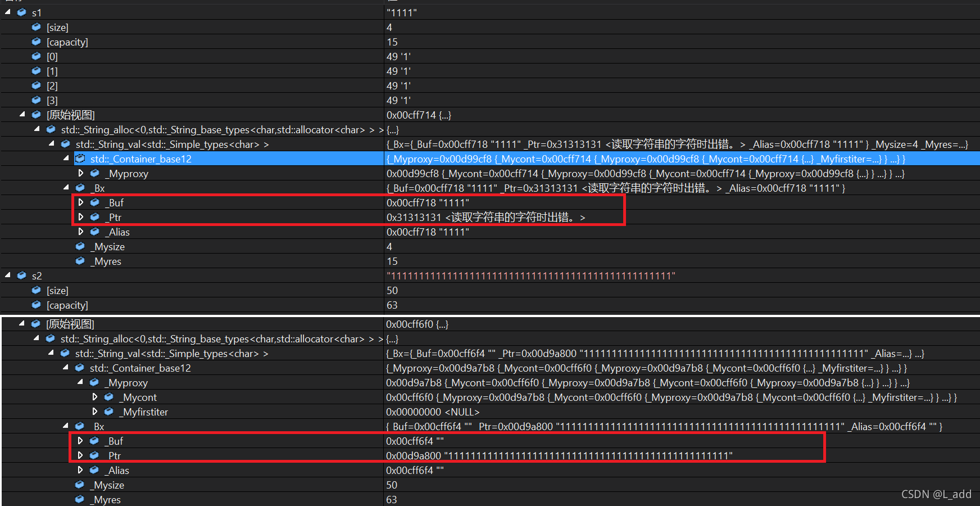
Task: Click the icon of _Myres valued 63
Action: (80, 499)
